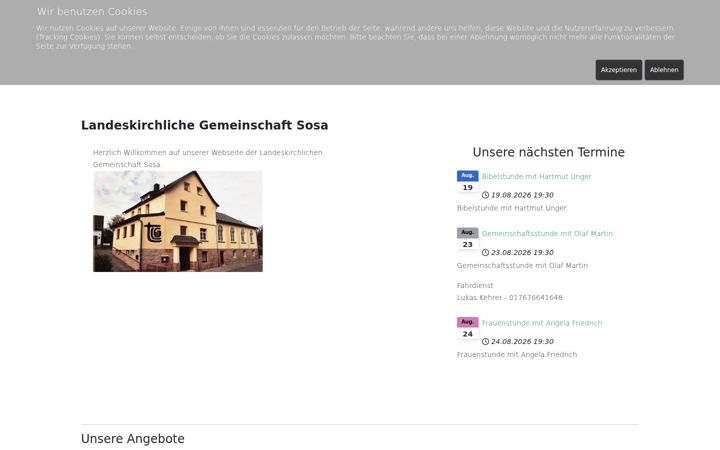The width and height of the screenshot is (720, 450).
Task: Decline cookies via the Ablehnen button
Action: point(664,70)
